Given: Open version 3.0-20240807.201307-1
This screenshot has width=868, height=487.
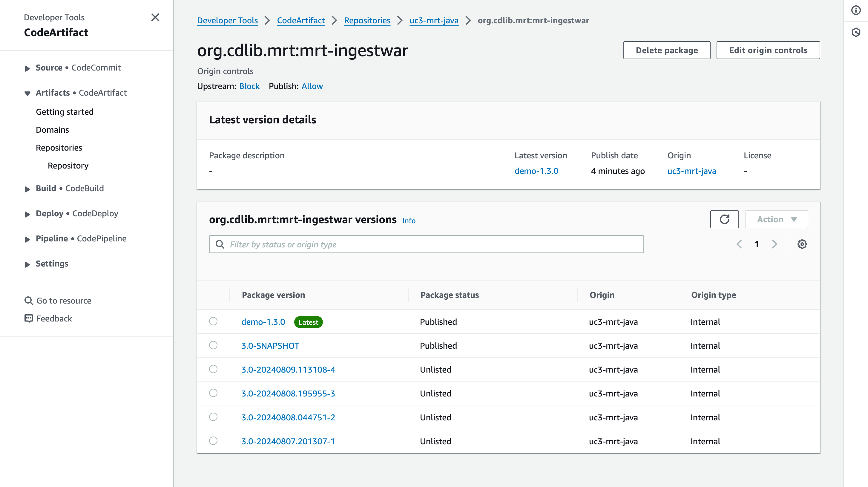Looking at the screenshot, I should [288, 442].
